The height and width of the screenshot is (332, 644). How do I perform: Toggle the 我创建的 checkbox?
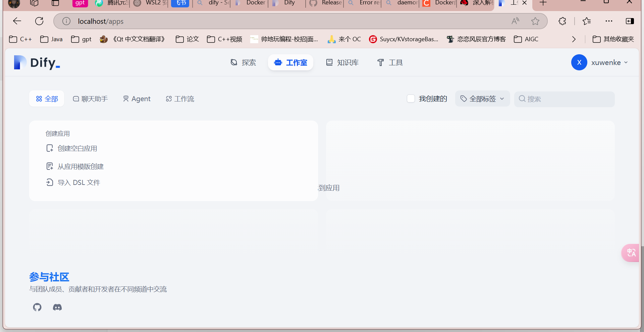coord(411,98)
